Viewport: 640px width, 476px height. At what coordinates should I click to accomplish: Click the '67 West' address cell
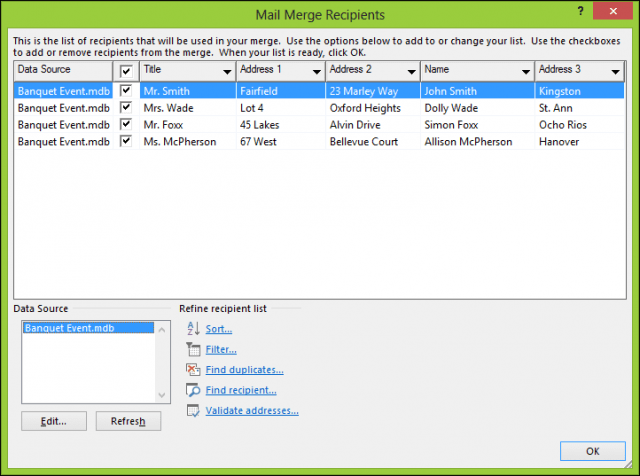[x=281, y=141]
